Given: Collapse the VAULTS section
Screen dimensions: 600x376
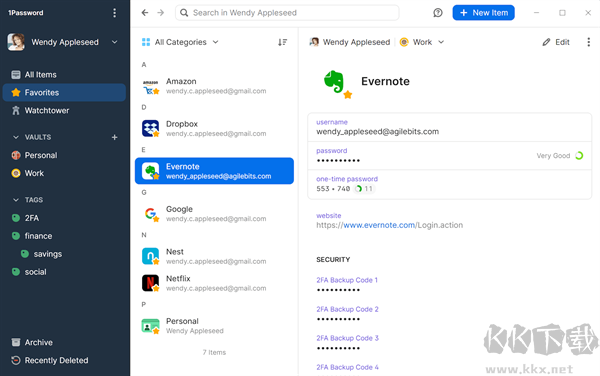Looking at the screenshot, I should pos(16,137).
